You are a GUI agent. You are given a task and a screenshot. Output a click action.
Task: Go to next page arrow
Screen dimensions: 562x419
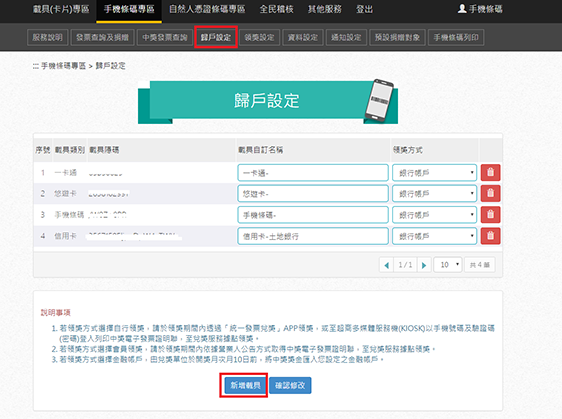[424, 265]
